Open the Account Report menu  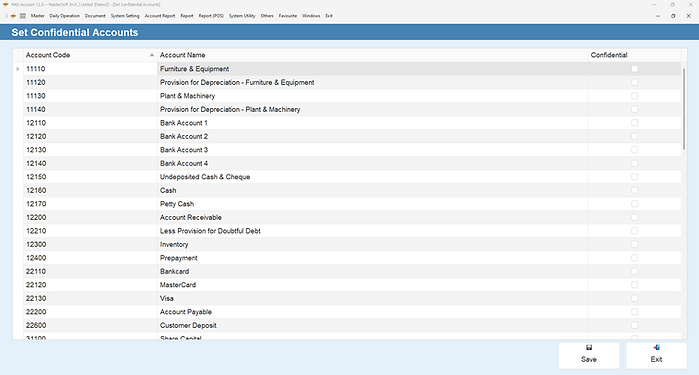pos(160,16)
